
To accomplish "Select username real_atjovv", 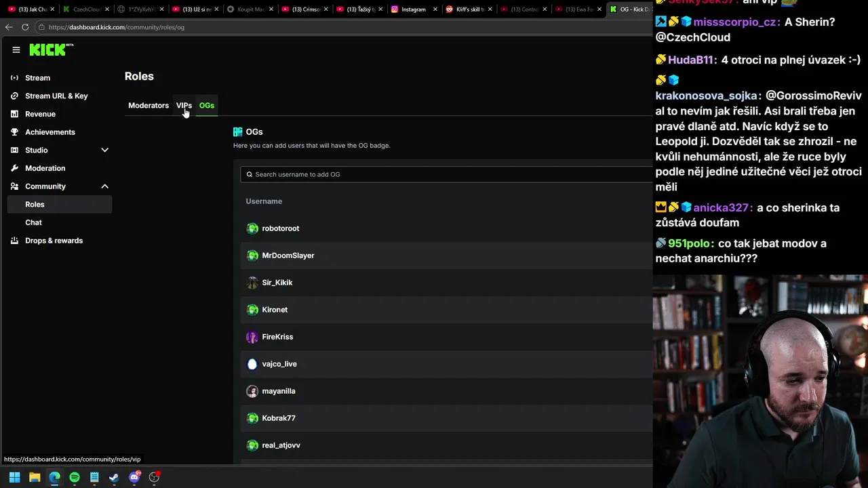I will point(281,445).
